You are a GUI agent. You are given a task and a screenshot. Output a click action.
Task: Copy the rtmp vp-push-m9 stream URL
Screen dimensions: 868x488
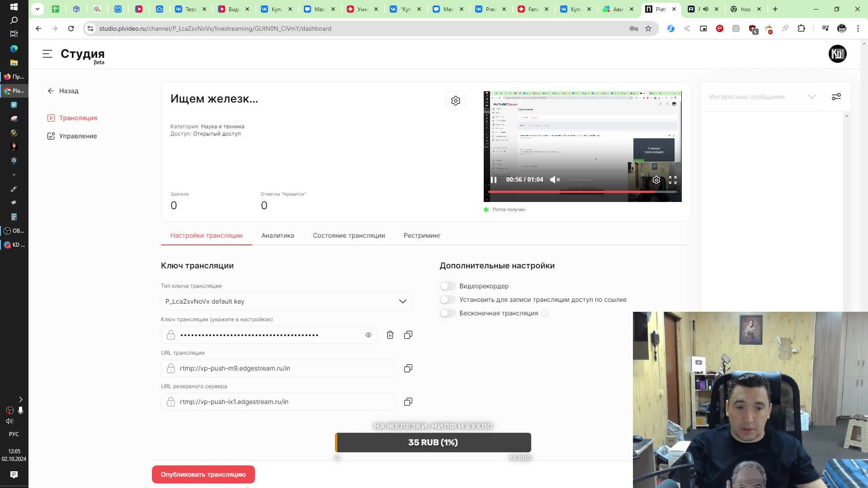(408, 368)
